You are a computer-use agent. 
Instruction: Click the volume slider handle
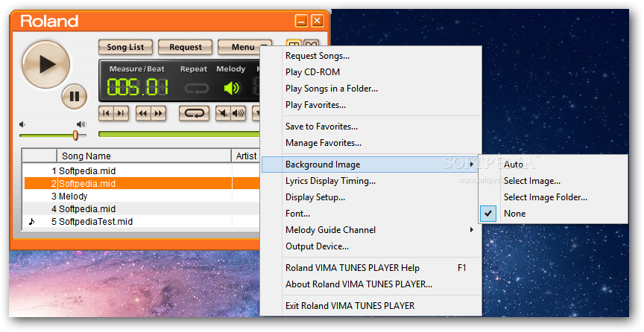tap(75, 135)
